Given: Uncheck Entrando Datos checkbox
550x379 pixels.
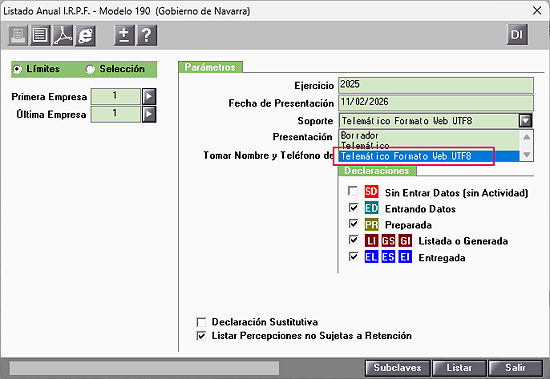Looking at the screenshot, I should 353,208.
